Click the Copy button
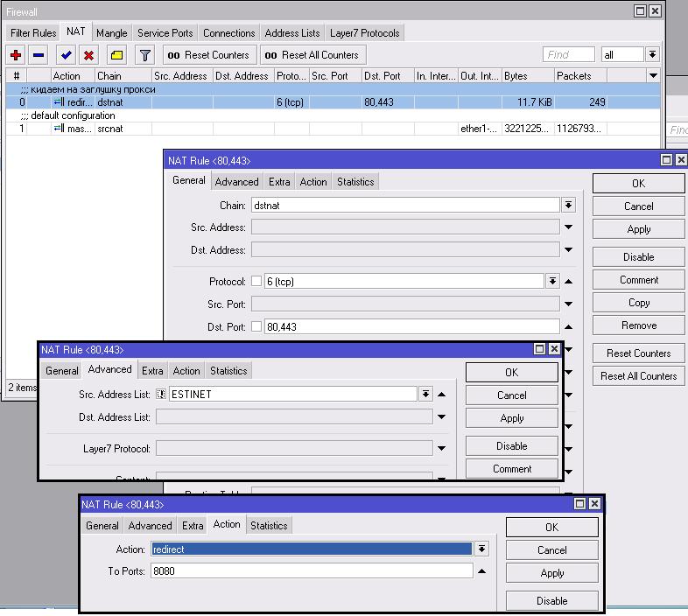688x616 pixels. point(638,303)
